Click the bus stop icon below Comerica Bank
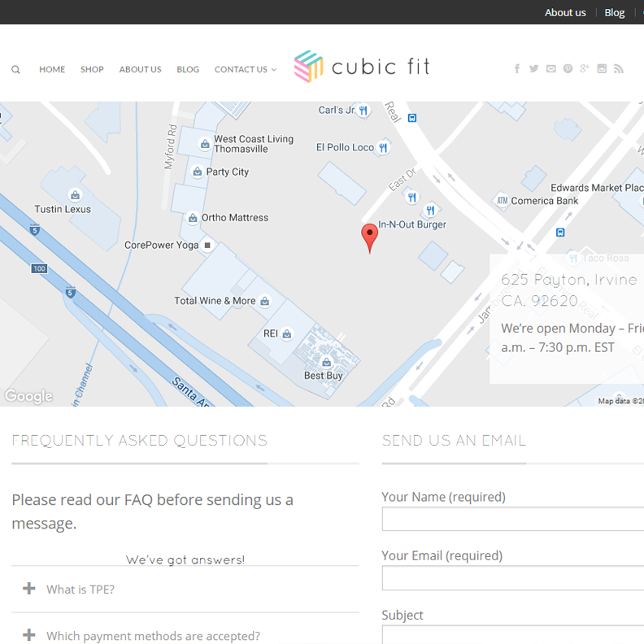644x644 pixels. [560, 233]
